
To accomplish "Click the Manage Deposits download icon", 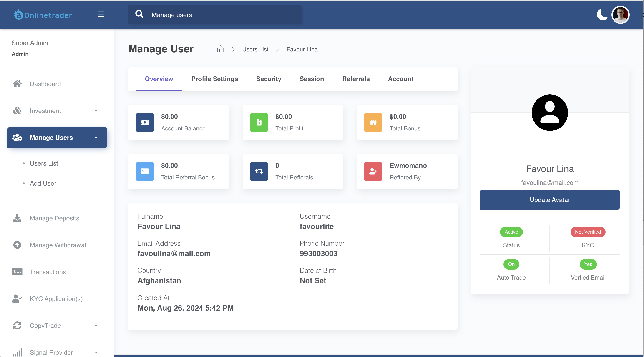I will pyautogui.click(x=17, y=218).
